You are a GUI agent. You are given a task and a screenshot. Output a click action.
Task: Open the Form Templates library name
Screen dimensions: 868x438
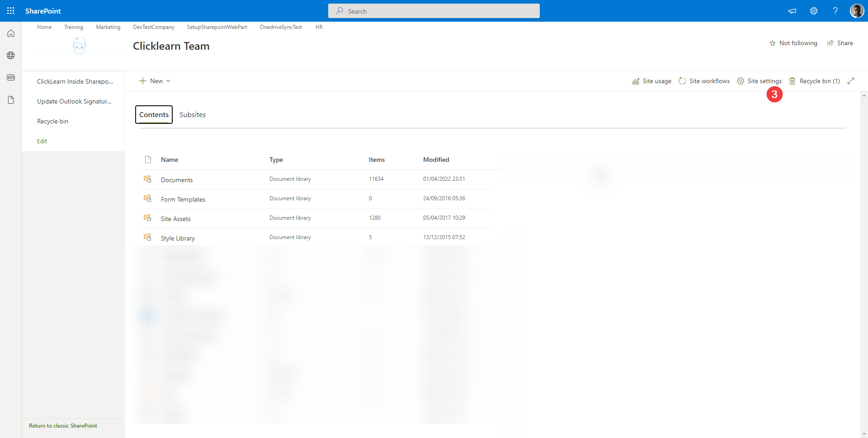click(x=183, y=199)
